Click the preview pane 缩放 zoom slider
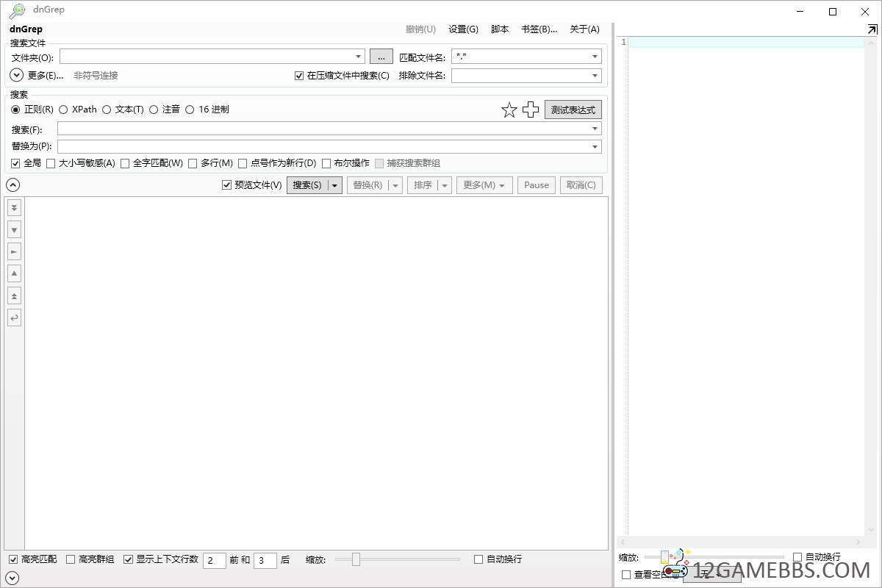Screen dimensions: 882x588 click(x=714, y=557)
